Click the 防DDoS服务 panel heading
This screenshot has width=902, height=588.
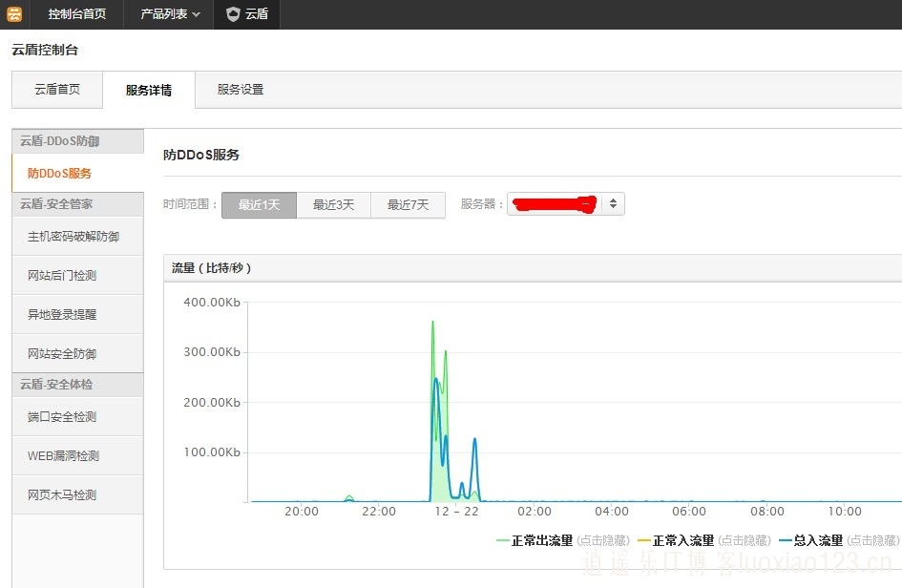click(201, 155)
